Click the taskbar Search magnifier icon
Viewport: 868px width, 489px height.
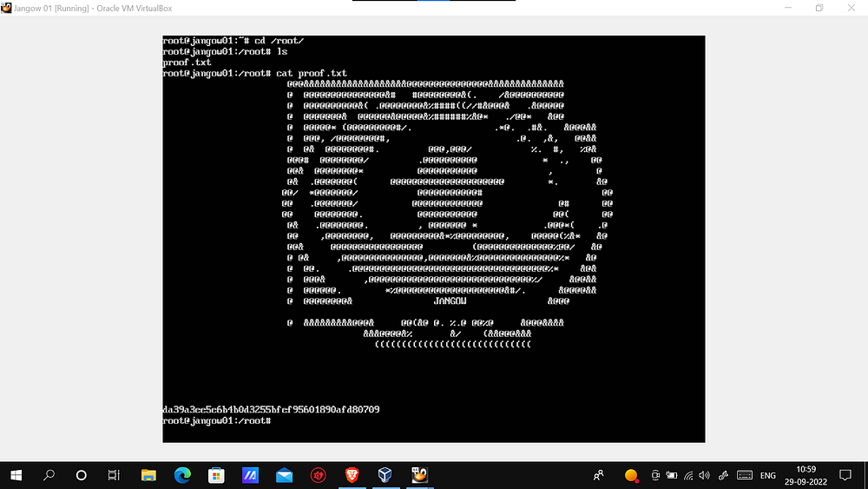(49, 475)
